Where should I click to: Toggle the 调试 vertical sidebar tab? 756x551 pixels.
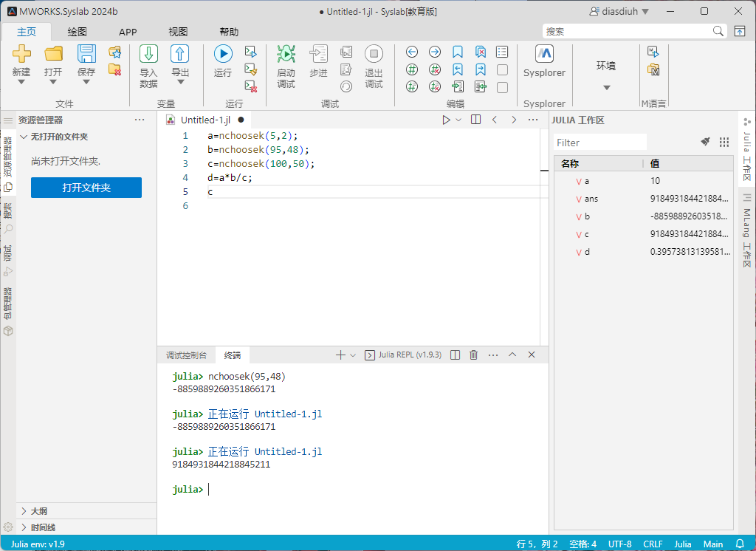click(x=8, y=261)
